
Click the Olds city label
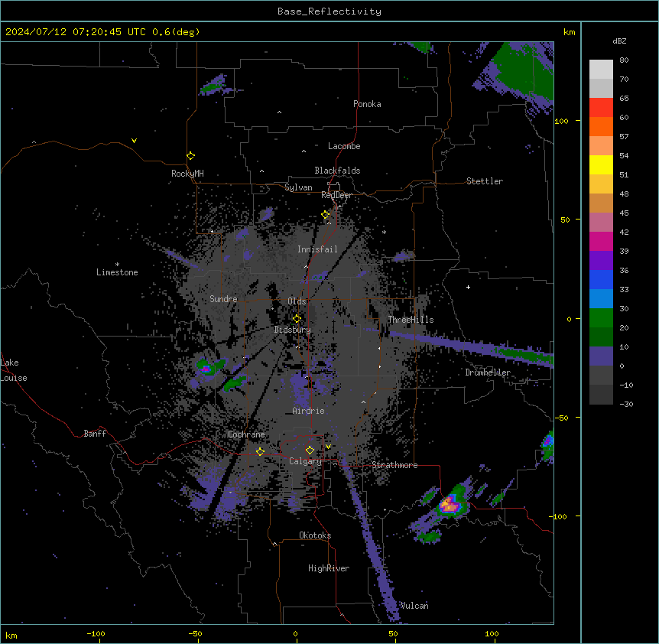tap(297, 301)
